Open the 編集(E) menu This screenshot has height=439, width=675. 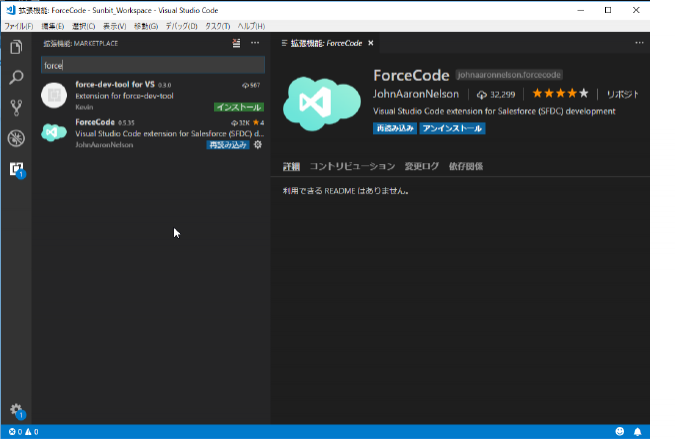pyautogui.click(x=53, y=26)
